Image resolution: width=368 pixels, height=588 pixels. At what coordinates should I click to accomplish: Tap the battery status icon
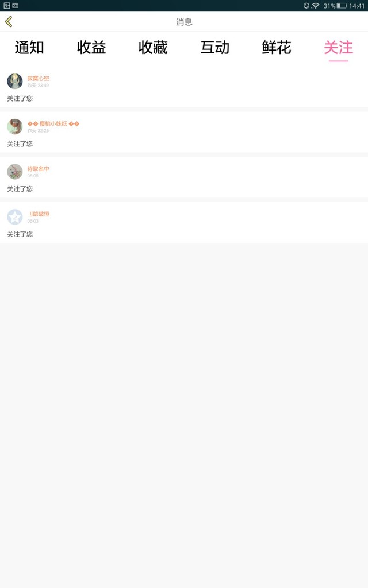[x=342, y=6]
